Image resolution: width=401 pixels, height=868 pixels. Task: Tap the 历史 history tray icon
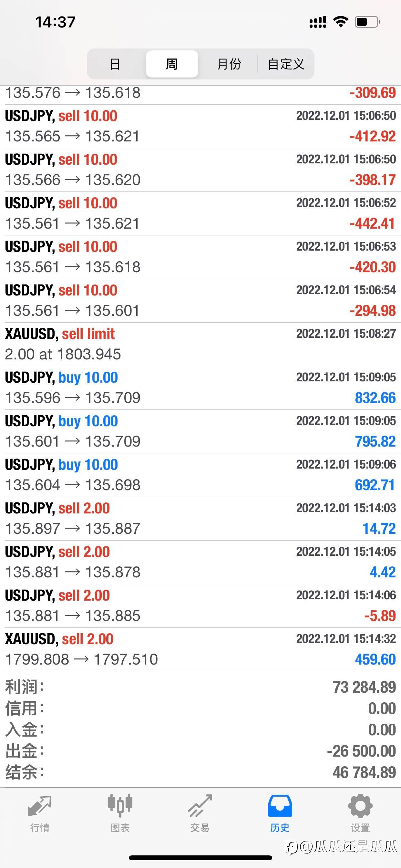click(x=280, y=807)
